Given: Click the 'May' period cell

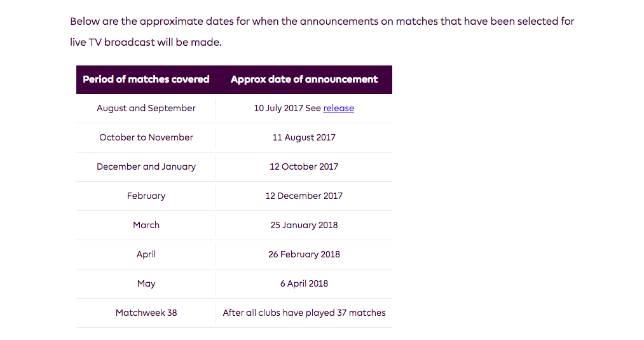Looking at the screenshot, I should [146, 283].
